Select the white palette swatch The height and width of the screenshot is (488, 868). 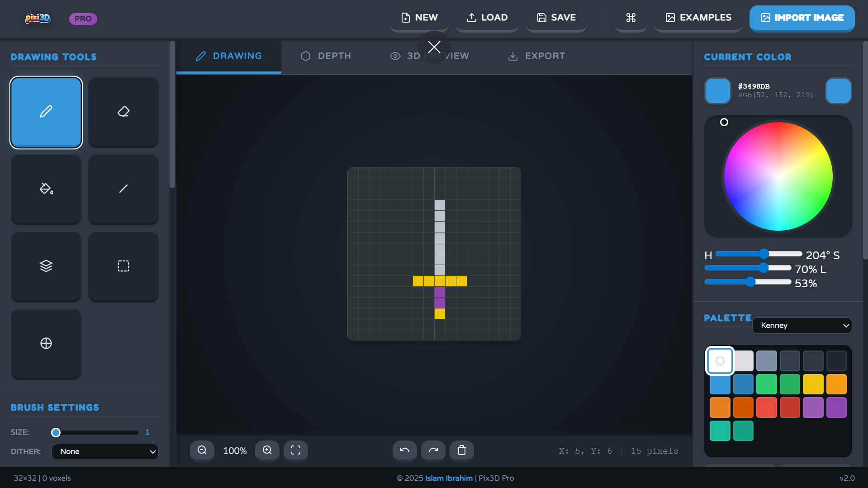[x=720, y=361]
